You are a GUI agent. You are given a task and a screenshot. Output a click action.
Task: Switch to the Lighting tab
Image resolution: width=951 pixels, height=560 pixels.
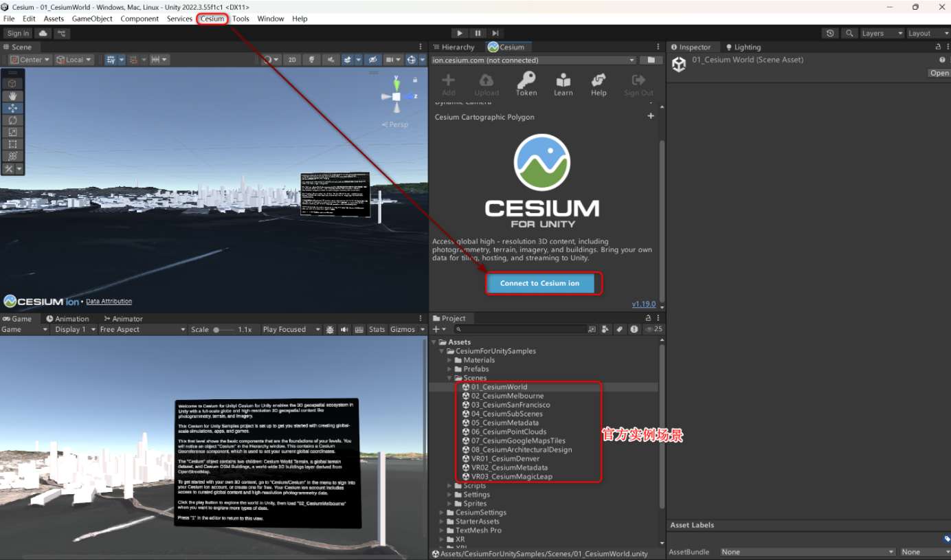tap(743, 47)
